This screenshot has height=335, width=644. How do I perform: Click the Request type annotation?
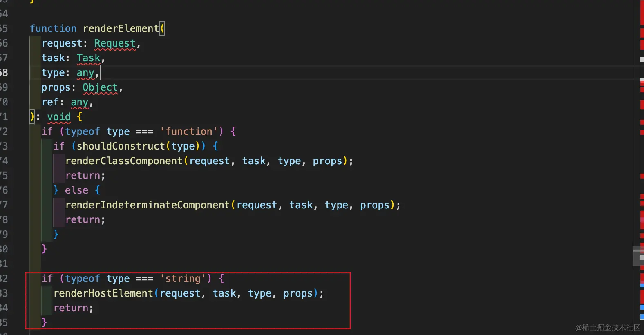(115, 43)
